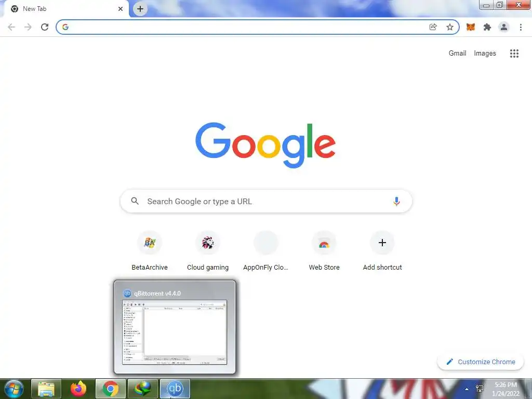
Task: Close the New Tab tab
Action: pos(121,9)
